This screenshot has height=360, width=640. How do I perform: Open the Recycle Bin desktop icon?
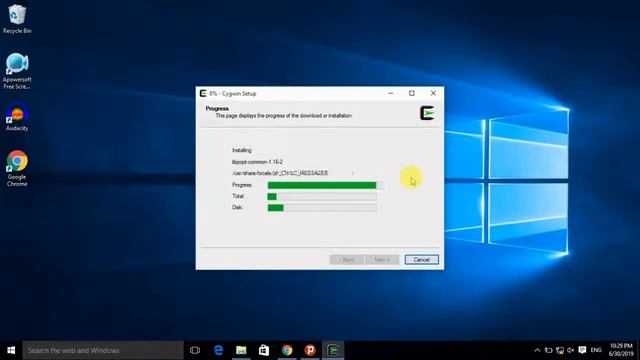[17, 19]
